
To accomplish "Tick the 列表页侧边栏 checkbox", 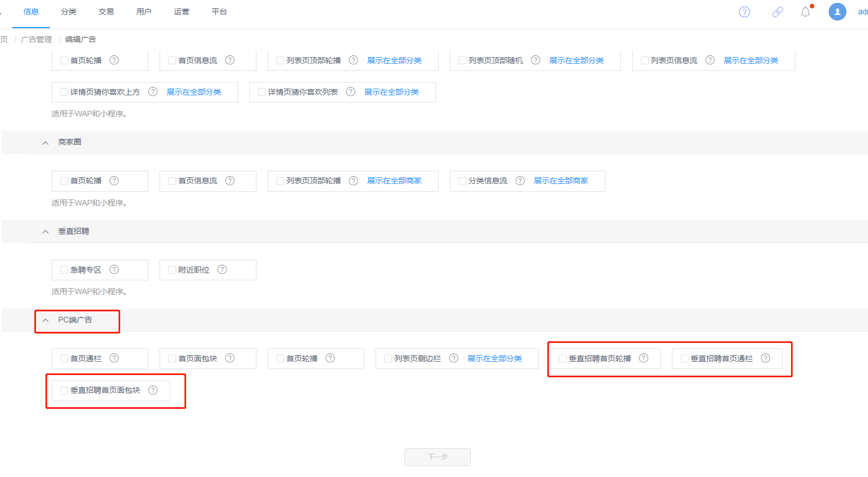I will [x=388, y=358].
